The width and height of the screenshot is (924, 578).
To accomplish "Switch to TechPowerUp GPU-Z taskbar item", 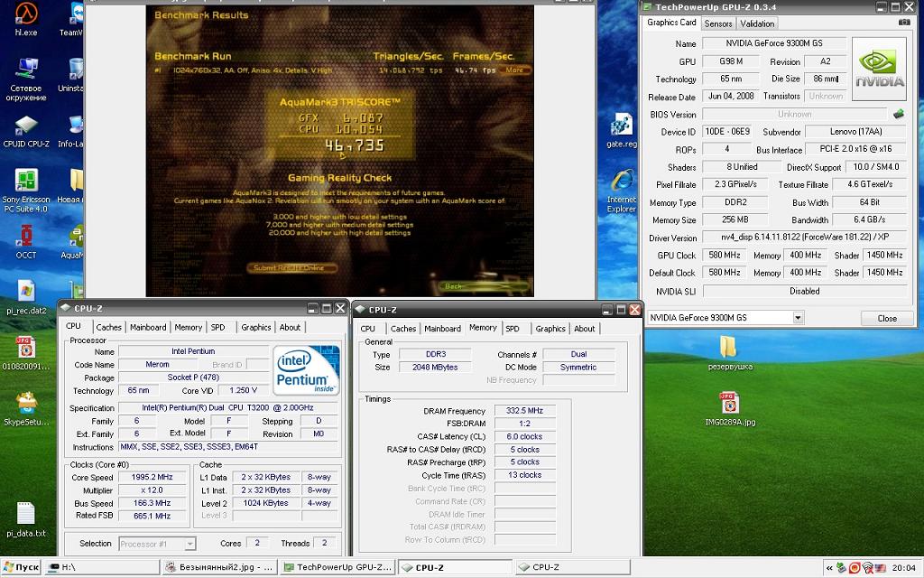I will [x=337, y=567].
